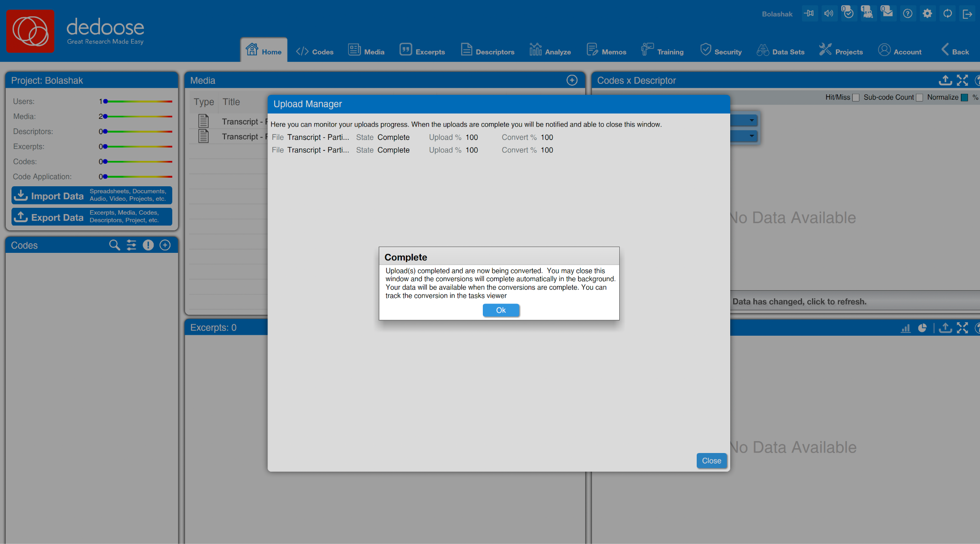
Task: Click the Users count slider bar
Action: pyautogui.click(x=138, y=102)
